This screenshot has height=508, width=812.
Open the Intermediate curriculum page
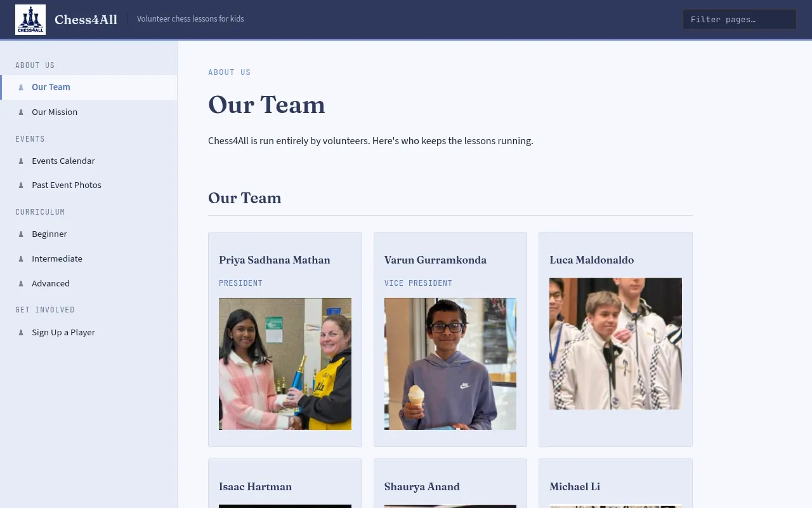[x=89, y=259]
